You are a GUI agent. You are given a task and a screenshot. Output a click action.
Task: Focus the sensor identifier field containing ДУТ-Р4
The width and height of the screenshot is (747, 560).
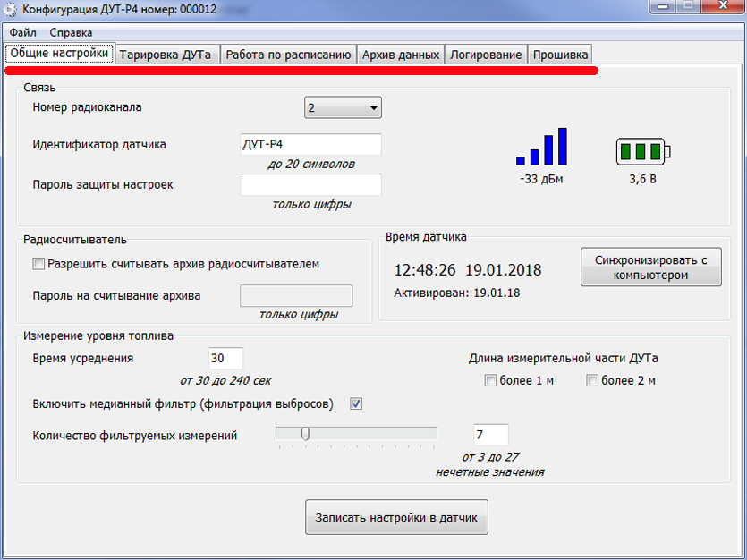pyautogui.click(x=310, y=144)
